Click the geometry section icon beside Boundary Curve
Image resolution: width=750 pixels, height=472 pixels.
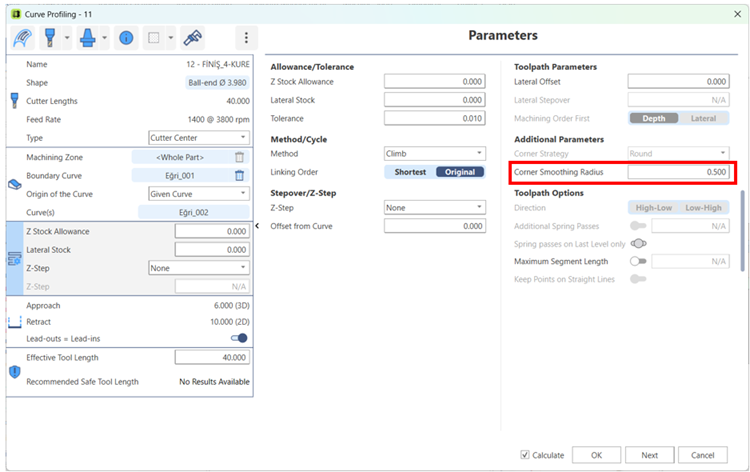[x=15, y=185]
